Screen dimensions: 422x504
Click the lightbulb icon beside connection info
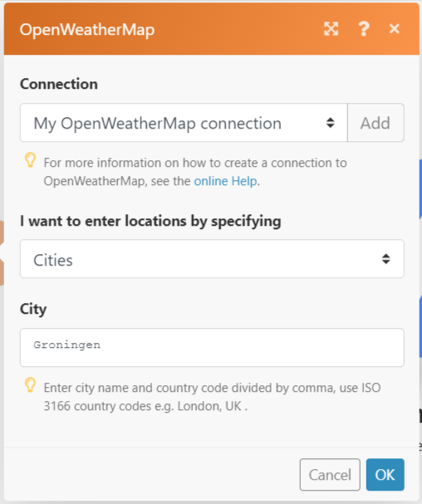(x=30, y=160)
